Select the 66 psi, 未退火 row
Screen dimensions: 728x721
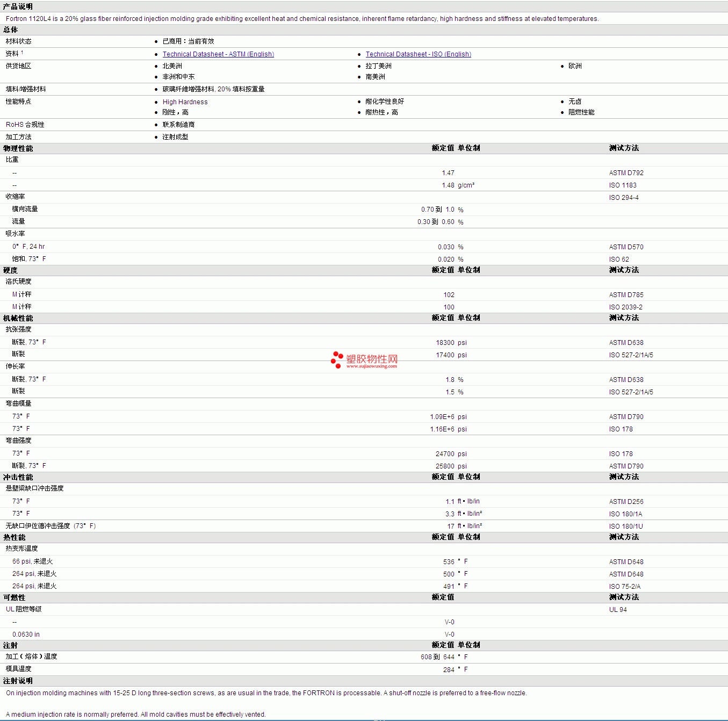point(364,562)
